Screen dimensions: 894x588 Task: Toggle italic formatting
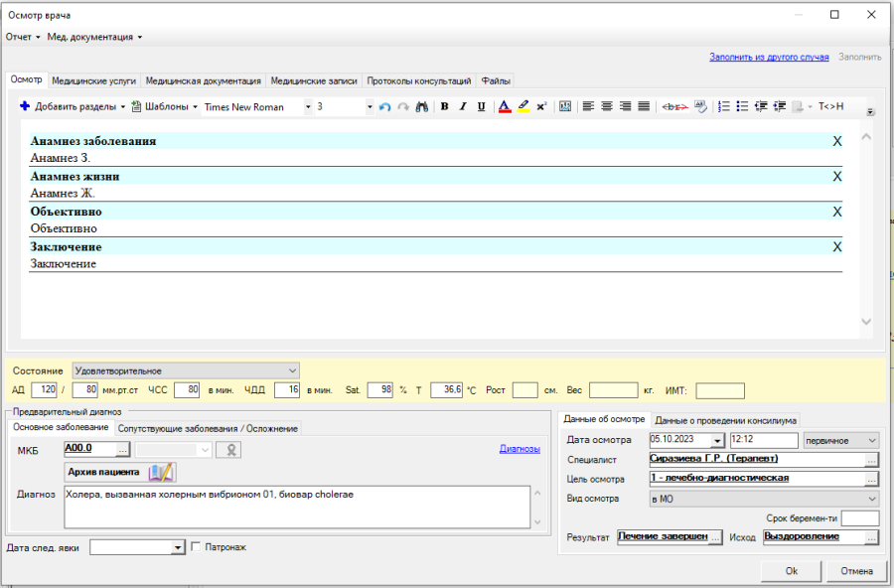pos(463,106)
